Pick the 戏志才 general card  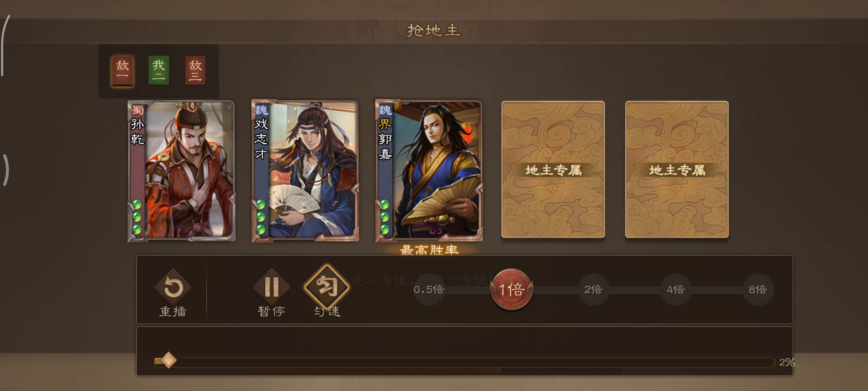point(305,171)
